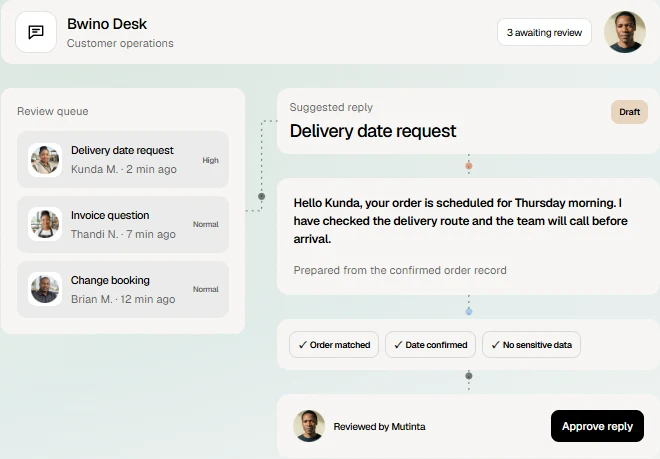Approve the suggested reply
This screenshot has width=660, height=459.
click(597, 426)
